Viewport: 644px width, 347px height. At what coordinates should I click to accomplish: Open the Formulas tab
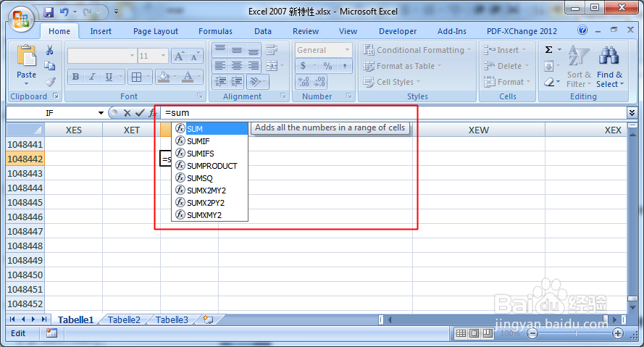[x=215, y=31]
